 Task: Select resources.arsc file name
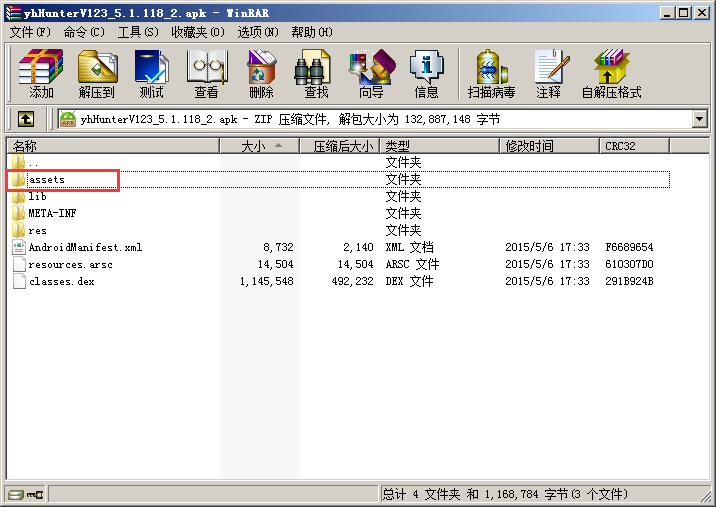point(70,264)
